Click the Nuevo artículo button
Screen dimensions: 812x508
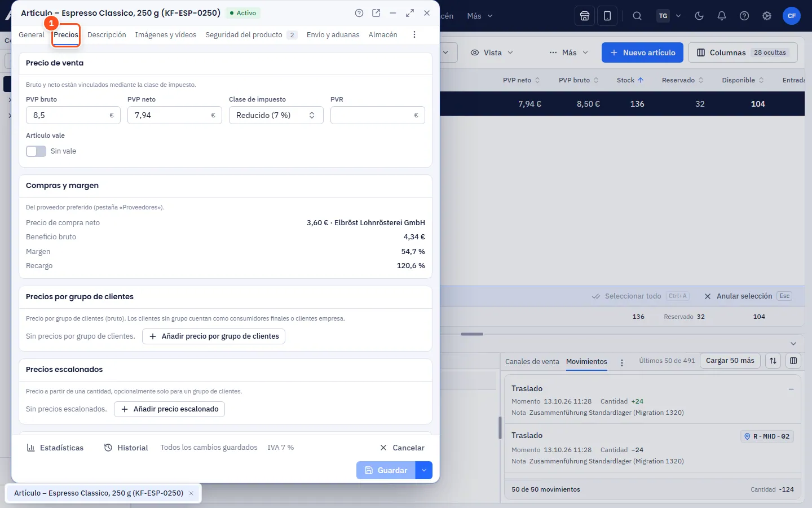tap(642, 52)
